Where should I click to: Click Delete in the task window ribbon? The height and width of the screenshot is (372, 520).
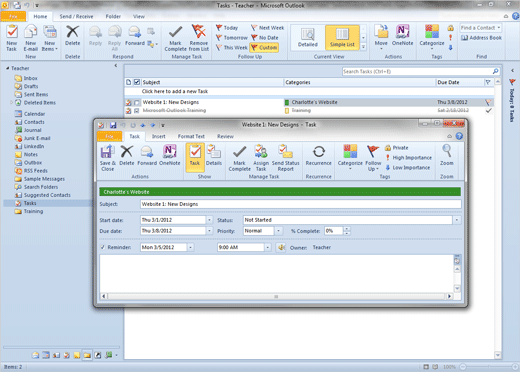pos(127,156)
